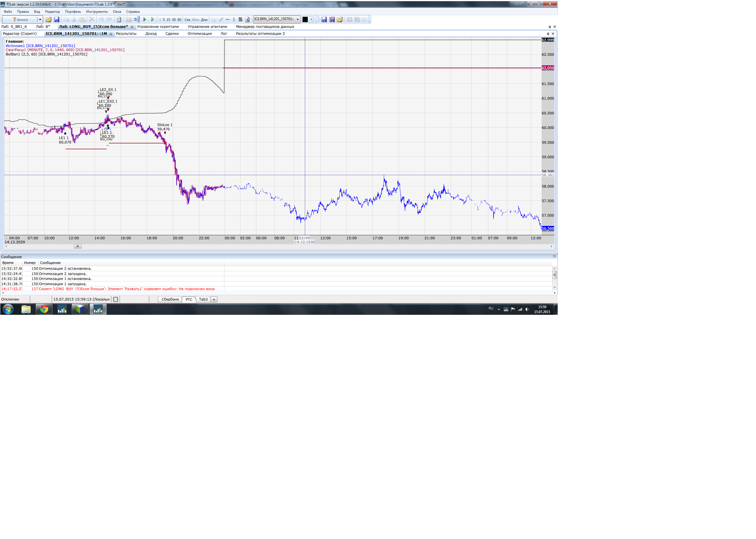Add a new workspace tab with plus

pos(214,299)
